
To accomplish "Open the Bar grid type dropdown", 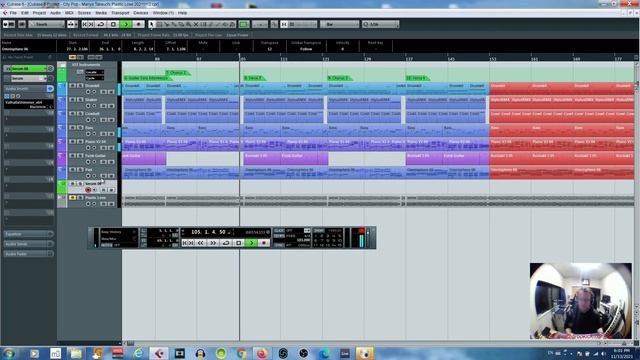I will coord(339,24).
